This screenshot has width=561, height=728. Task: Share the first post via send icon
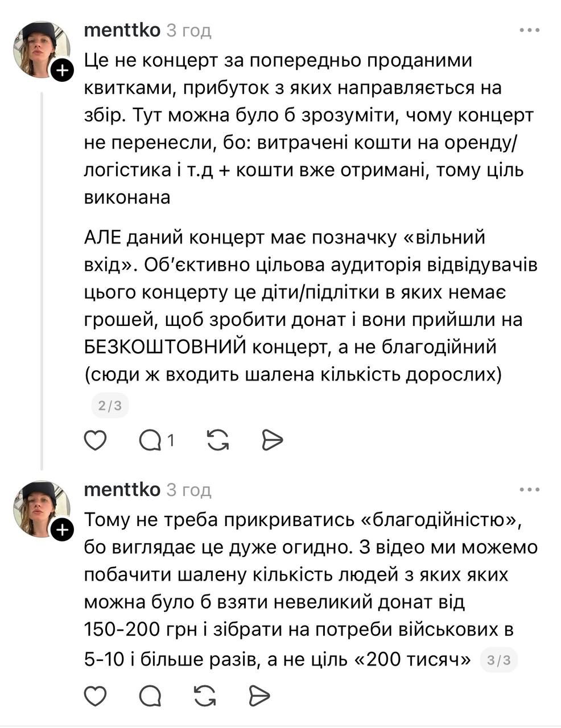272,440
